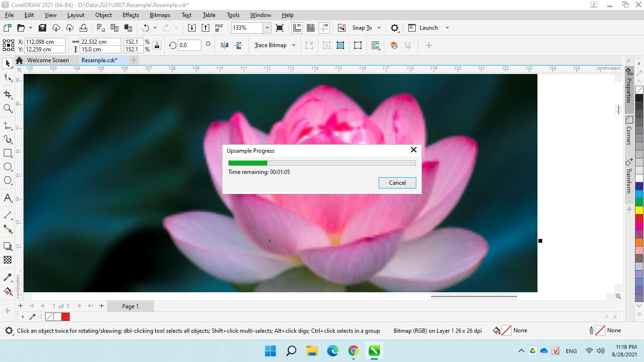Open the Bitmaps menu
This screenshot has height=362, width=644.
(x=160, y=15)
